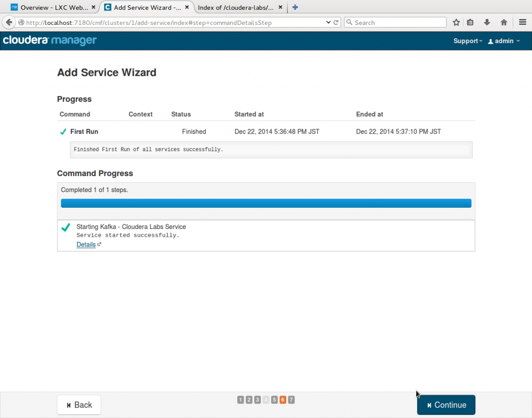Click the Add Service Wizard heading
Screen dimensions: 532x418
tap(107, 73)
